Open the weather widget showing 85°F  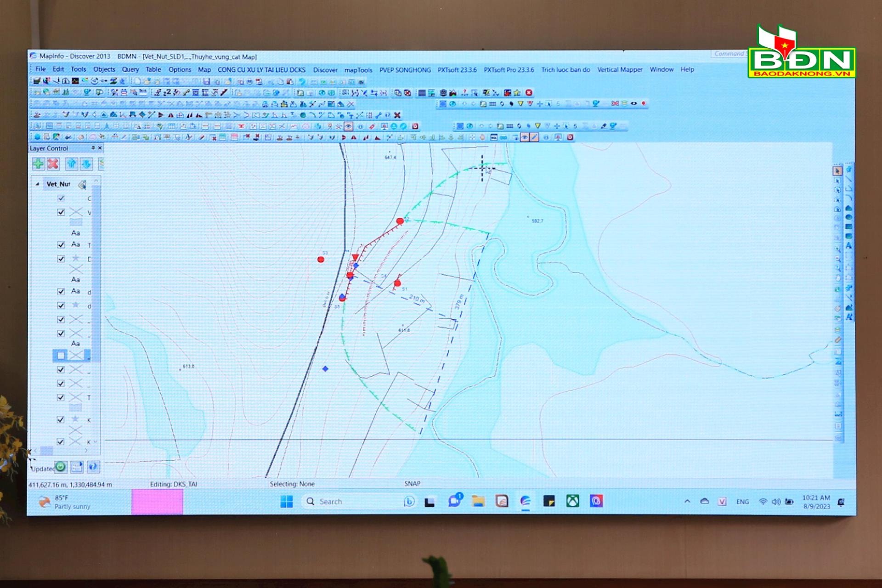(x=64, y=502)
